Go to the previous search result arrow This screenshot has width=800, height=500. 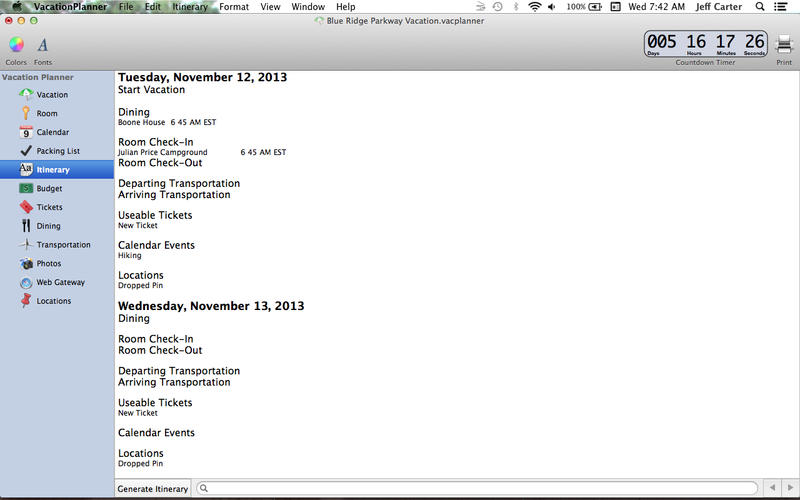[772, 488]
